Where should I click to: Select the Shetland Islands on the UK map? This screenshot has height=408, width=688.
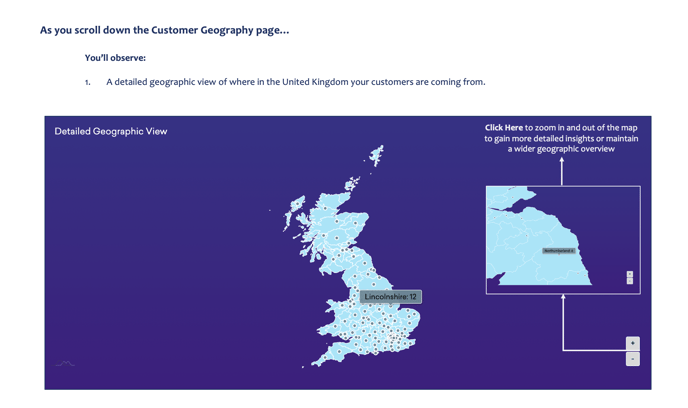pos(377,155)
